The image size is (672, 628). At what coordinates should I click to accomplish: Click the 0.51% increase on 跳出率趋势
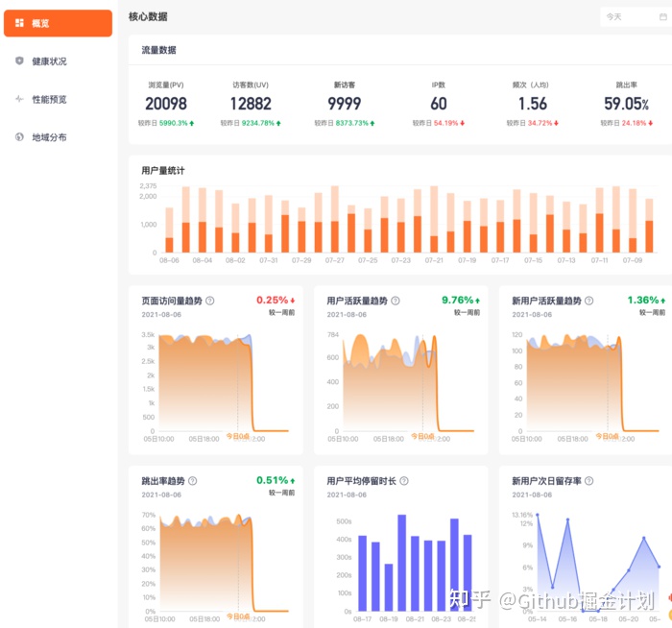pyautogui.click(x=276, y=480)
